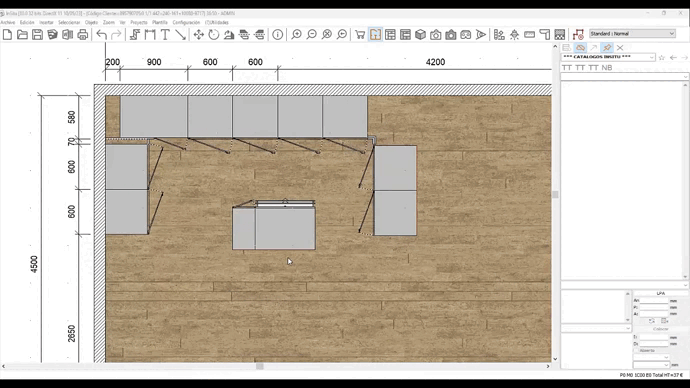Activate the move arrows tool
Viewport: 690px width, 388px height.
(x=198, y=34)
